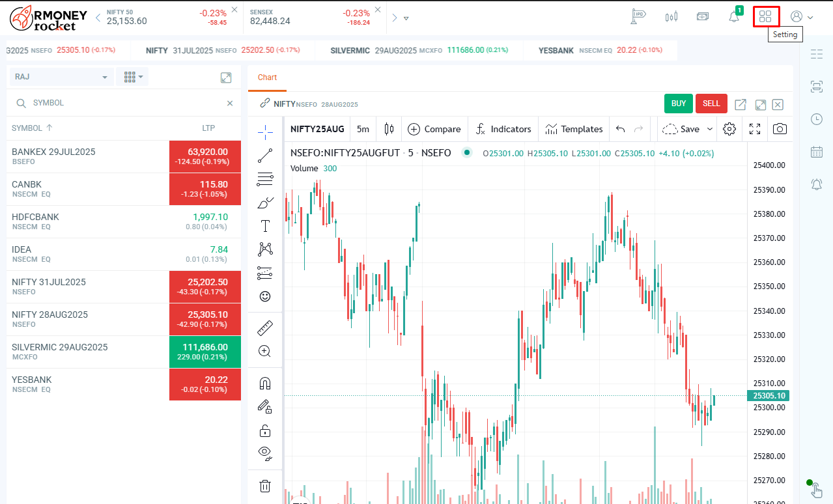The height and width of the screenshot is (504, 833).
Task: Toggle magnet mode
Action: 265,383
